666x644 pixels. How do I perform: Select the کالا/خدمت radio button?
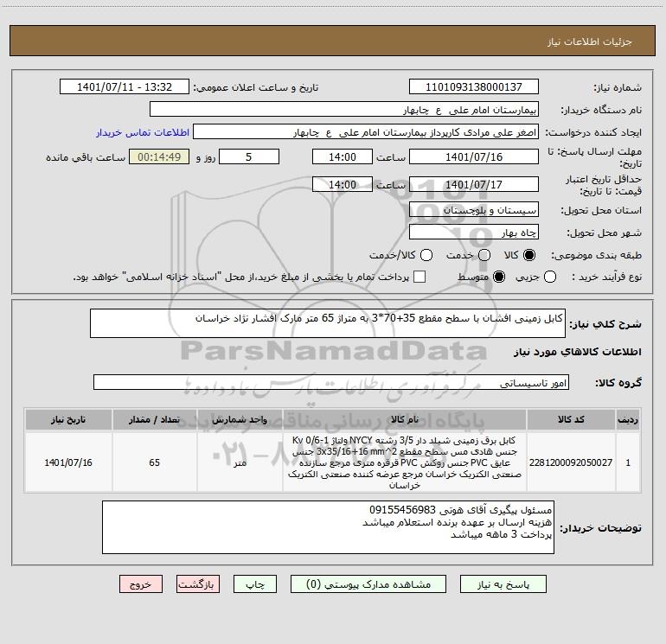tap(426, 255)
